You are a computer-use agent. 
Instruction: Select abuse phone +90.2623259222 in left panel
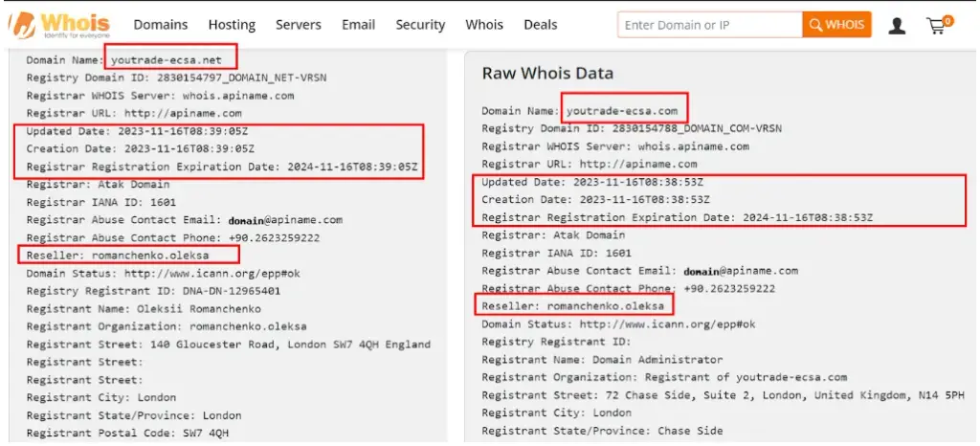[275, 238]
